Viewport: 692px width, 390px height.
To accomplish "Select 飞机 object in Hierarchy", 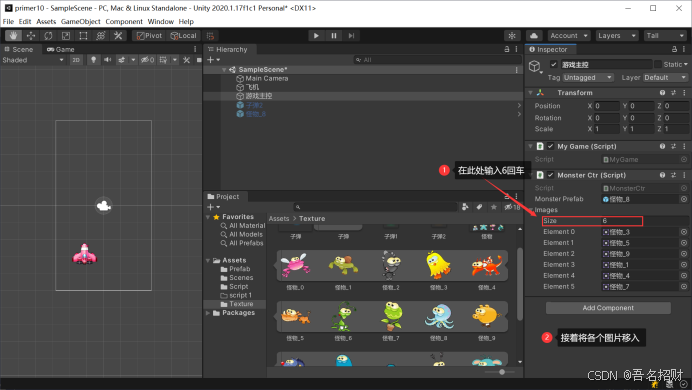I will (x=252, y=87).
